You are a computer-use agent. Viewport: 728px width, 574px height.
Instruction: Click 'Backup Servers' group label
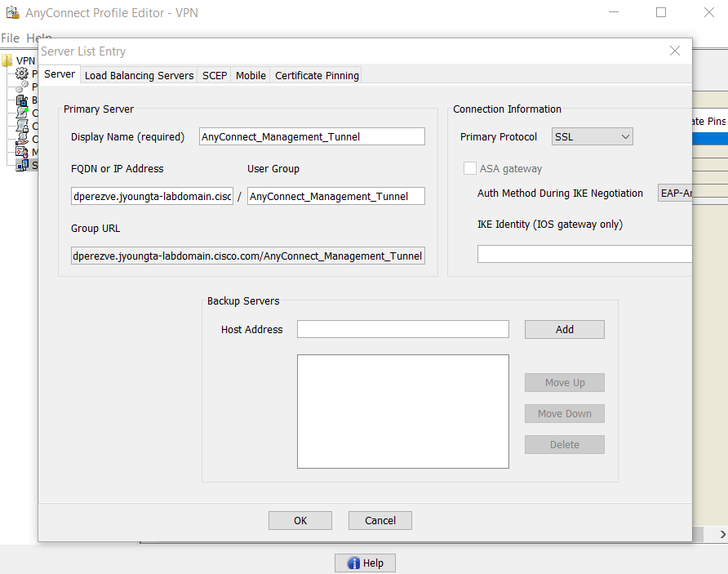[243, 301]
